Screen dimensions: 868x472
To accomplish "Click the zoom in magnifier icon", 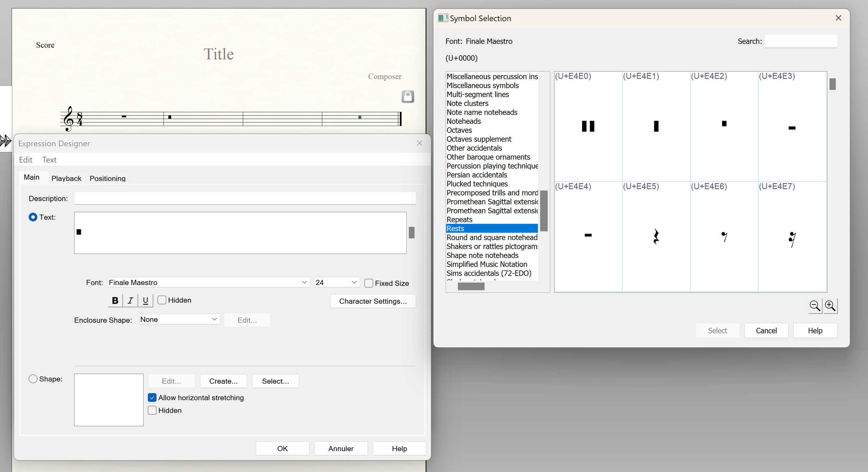I will coord(830,306).
